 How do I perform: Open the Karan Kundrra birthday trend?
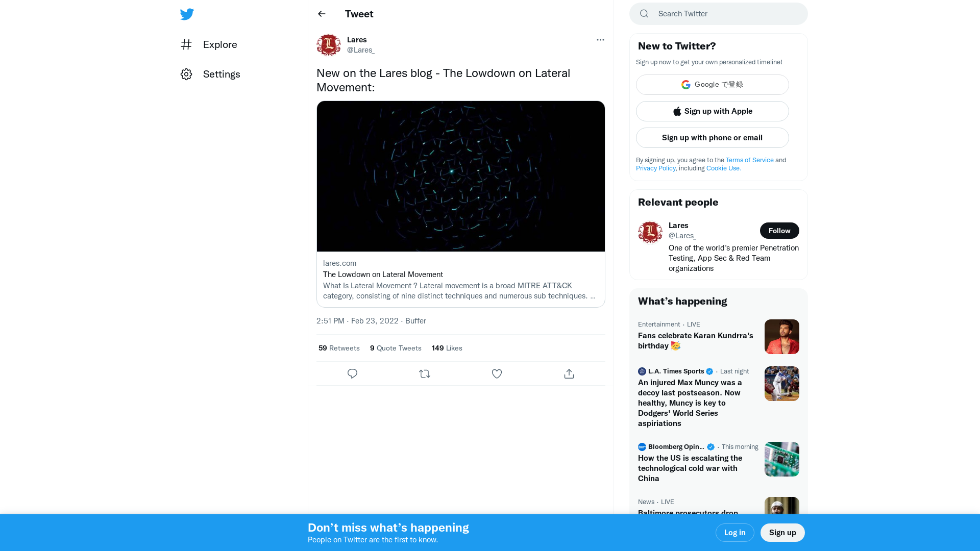click(696, 341)
